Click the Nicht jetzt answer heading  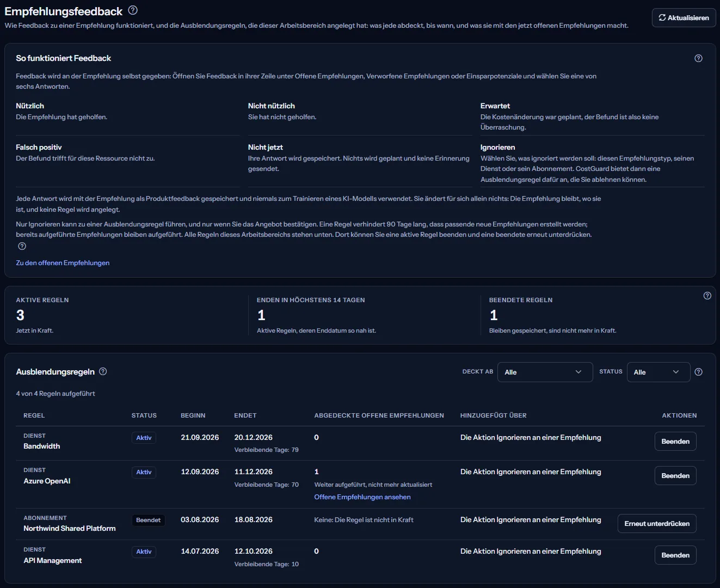266,148
